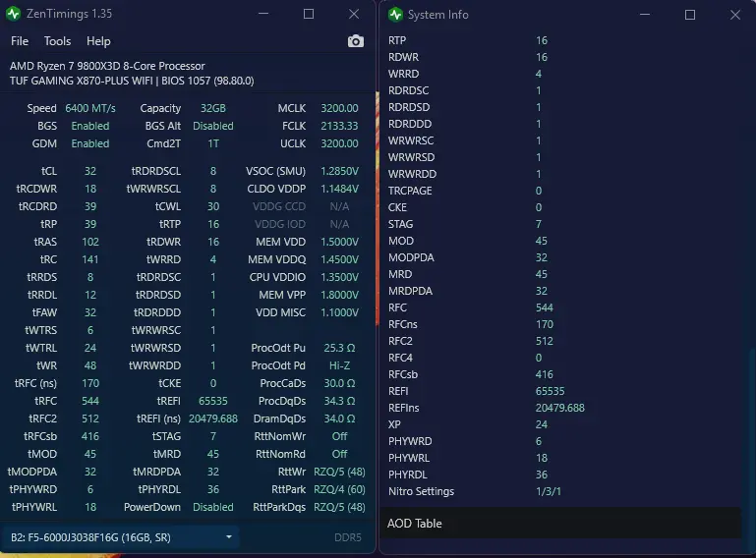
Task: Click the FCLK 2133.33 value
Action: point(339,126)
